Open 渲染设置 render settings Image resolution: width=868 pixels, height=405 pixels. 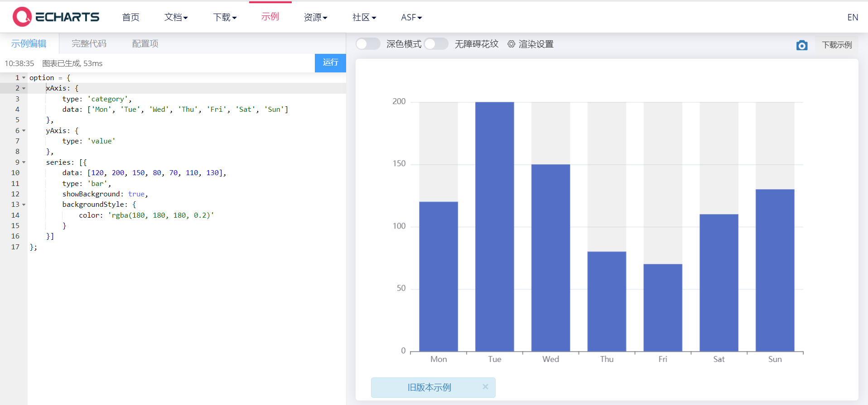(x=536, y=44)
